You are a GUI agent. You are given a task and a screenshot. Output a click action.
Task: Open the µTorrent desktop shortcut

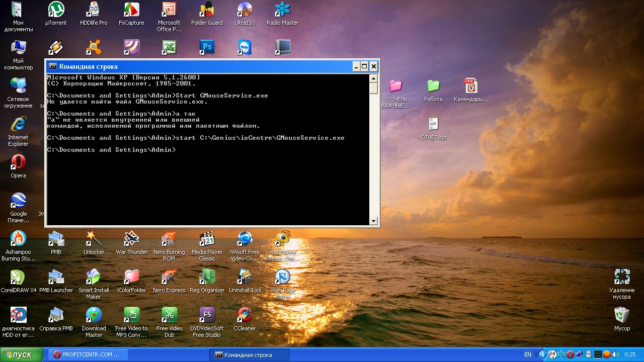(56, 10)
